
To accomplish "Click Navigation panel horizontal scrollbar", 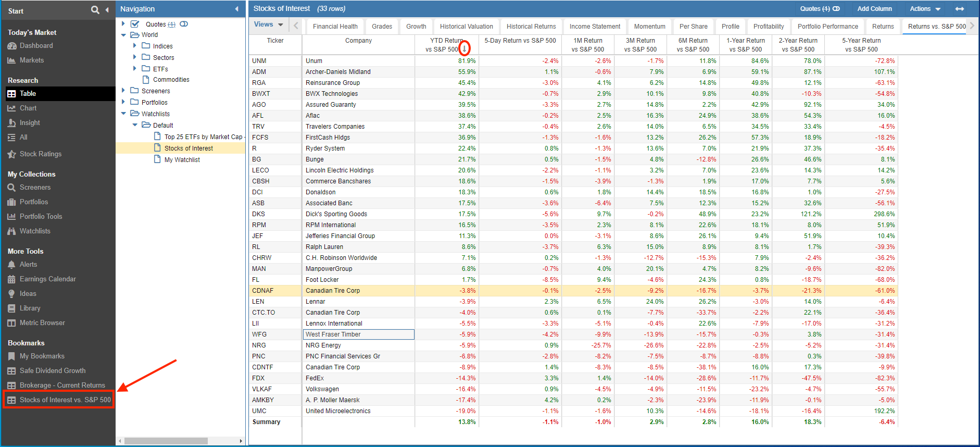I will (x=166, y=441).
